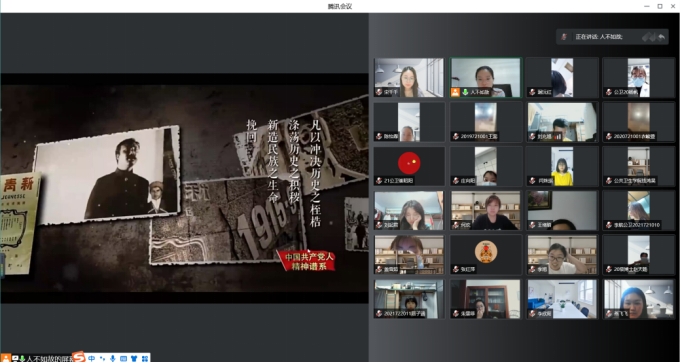Toggle Sogou Chinese/English input mode
681x363 pixels.
point(92,358)
